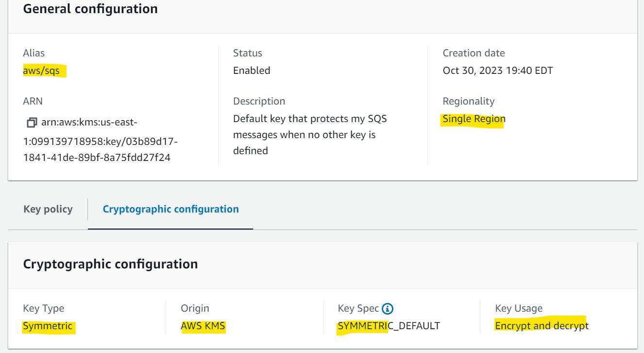Click the Cryptographic configuration panel heading
The image size is (644, 353).
point(111,264)
